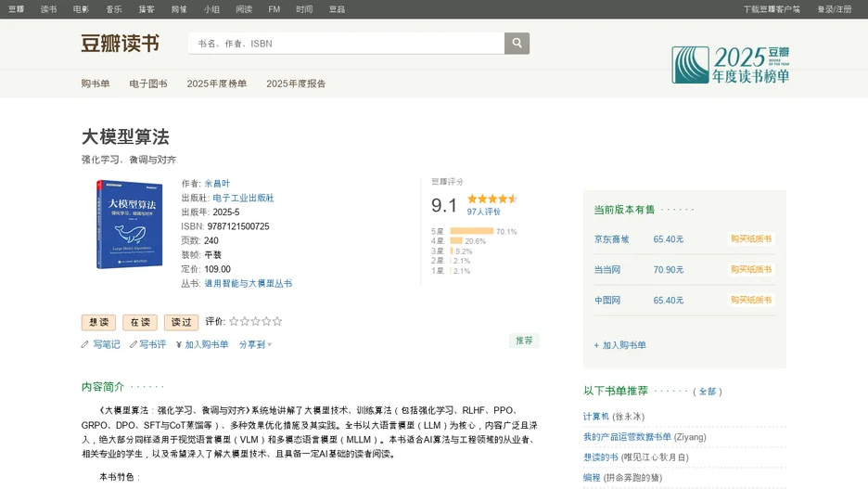
Task: Click the 65.40元 price for 京东商城
Action: [x=669, y=239]
